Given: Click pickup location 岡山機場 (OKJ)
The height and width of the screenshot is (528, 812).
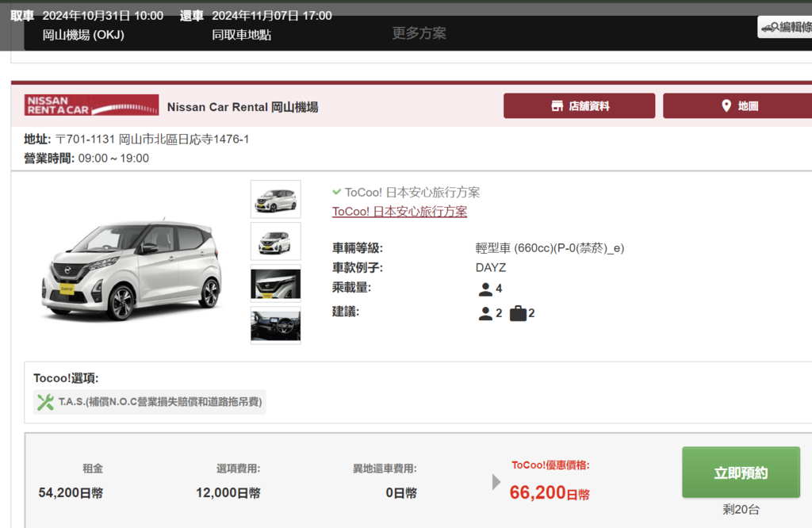Looking at the screenshot, I should [83, 35].
